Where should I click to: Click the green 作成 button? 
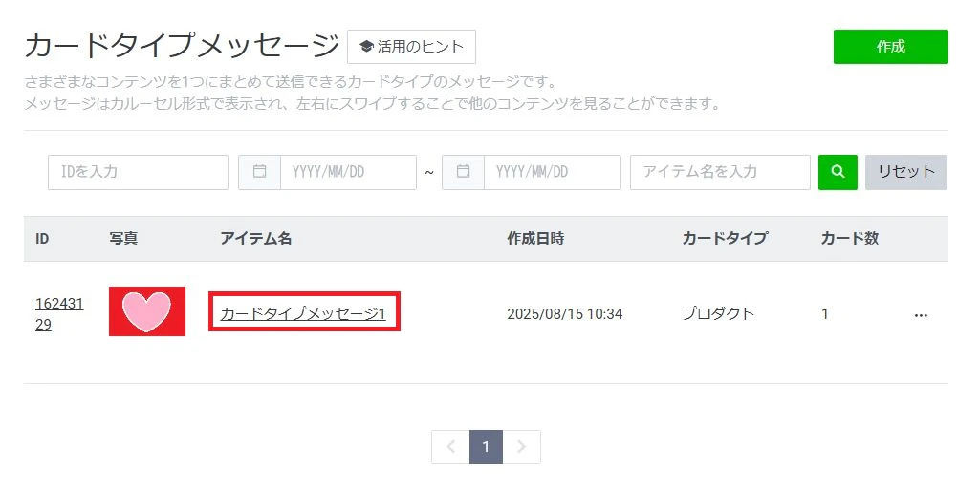pos(891,46)
